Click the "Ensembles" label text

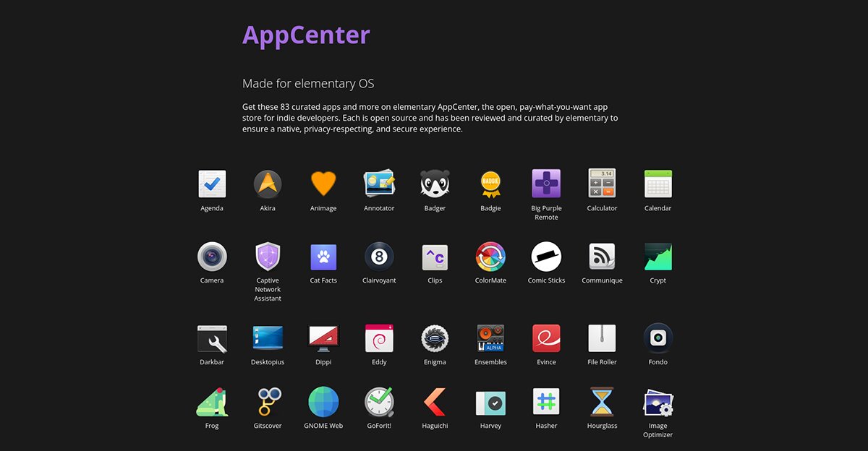pyautogui.click(x=490, y=362)
